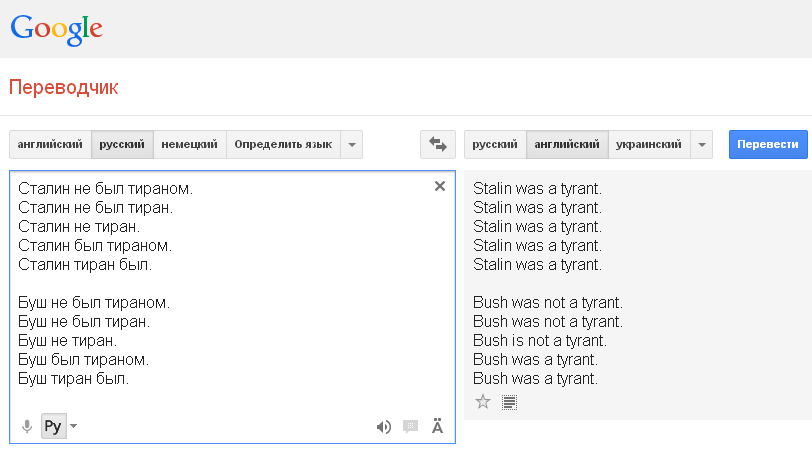Screen dimensions: 812x449
Task: Click source line 'Сталин не тиран.'
Action: 79,227
